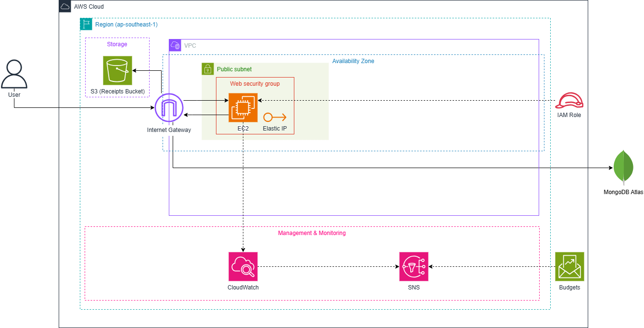Click the Elastic IP icon
This screenshot has width=644, height=328.
point(275,117)
